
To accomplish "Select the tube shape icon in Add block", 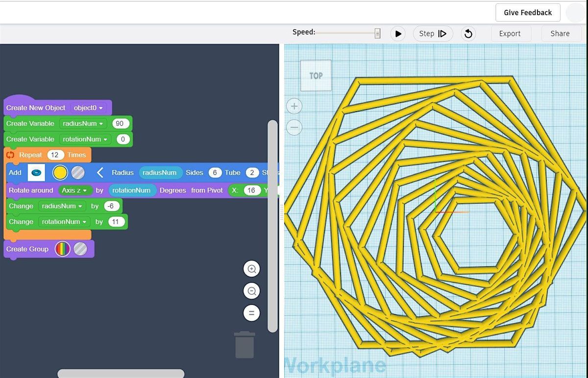I will (x=36, y=172).
